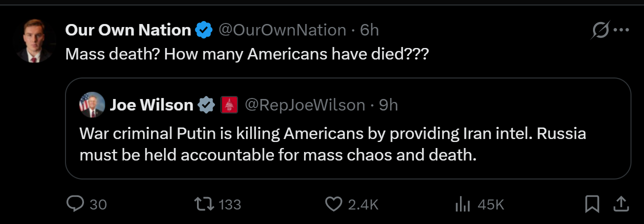The height and width of the screenshot is (224, 644).
Task: Open the 6h timestamp of the post
Action: pyautogui.click(x=369, y=30)
